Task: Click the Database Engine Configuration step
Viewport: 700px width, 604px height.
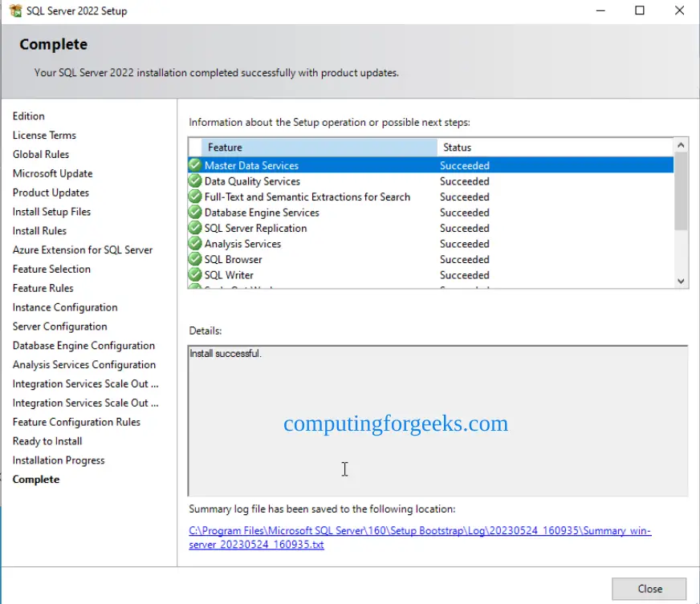Action: click(x=83, y=346)
